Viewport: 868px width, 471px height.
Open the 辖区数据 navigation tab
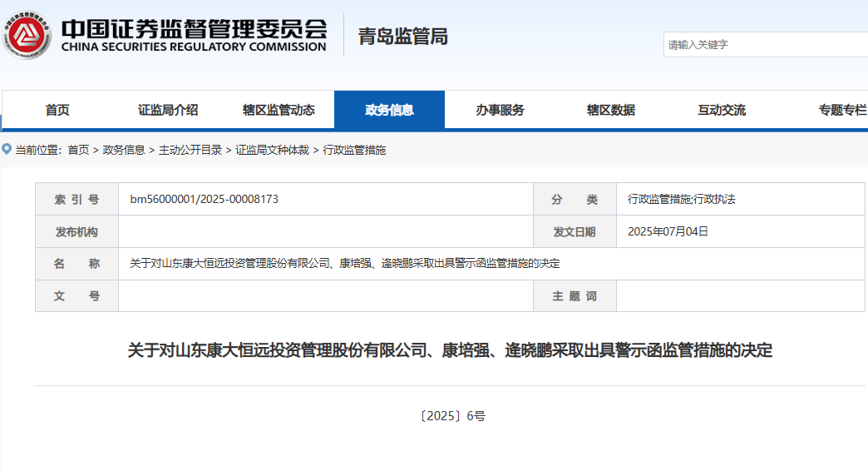pyautogui.click(x=611, y=110)
